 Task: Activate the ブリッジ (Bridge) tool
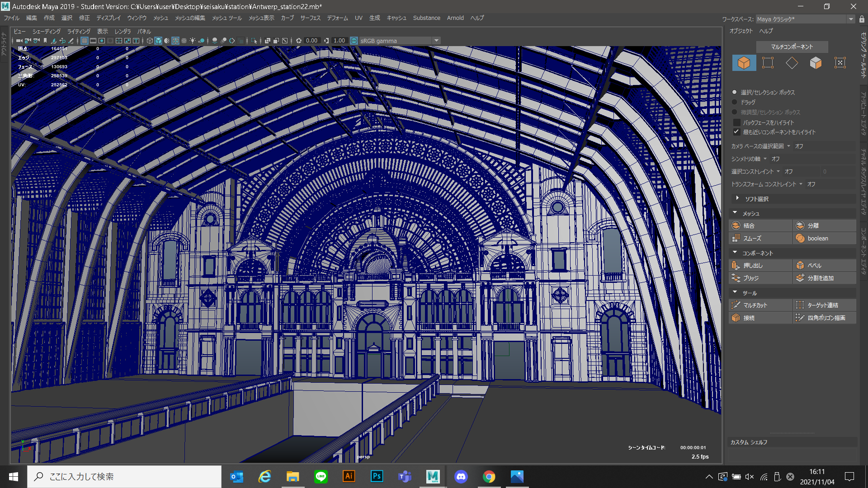pos(760,278)
